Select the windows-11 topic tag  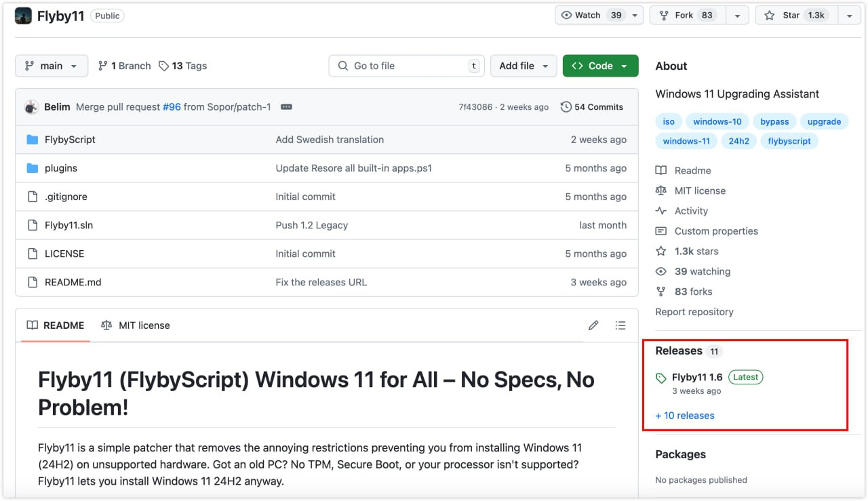tap(686, 141)
